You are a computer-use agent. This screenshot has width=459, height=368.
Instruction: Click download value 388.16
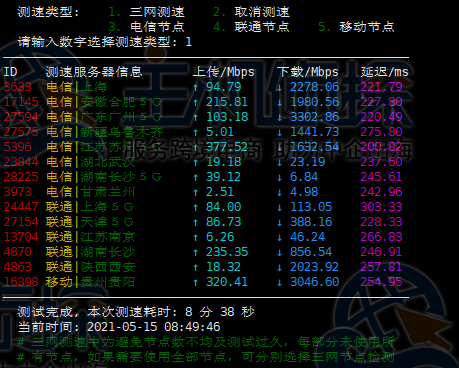(x=311, y=222)
